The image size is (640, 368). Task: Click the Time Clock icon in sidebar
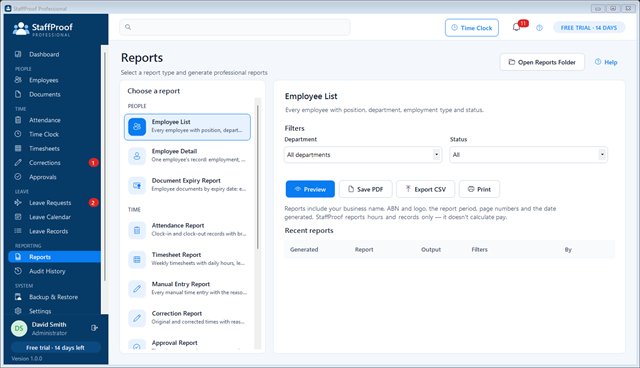click(18, 134)
